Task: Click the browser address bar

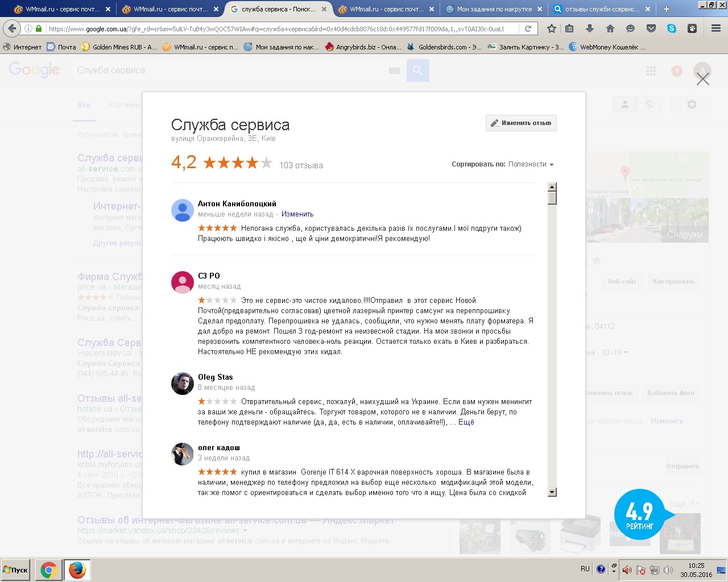Action: 276,28
